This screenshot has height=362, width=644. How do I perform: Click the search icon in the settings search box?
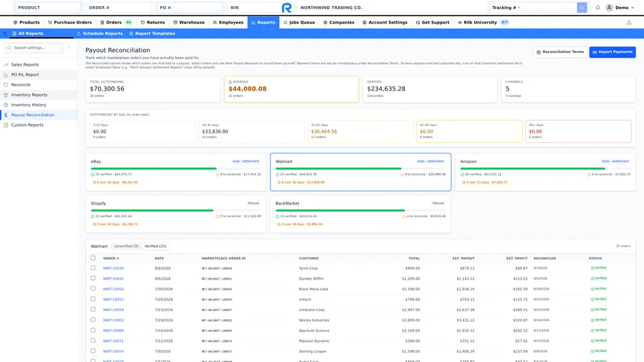[9, 48]
